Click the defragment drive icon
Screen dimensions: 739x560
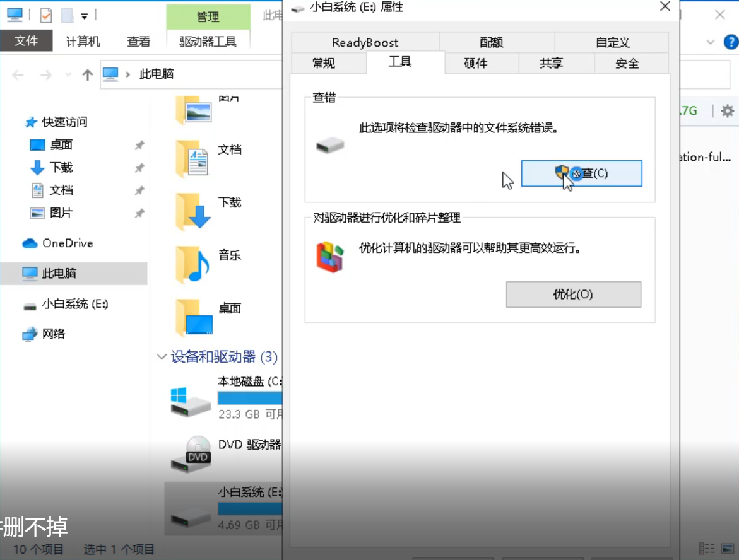329,256
